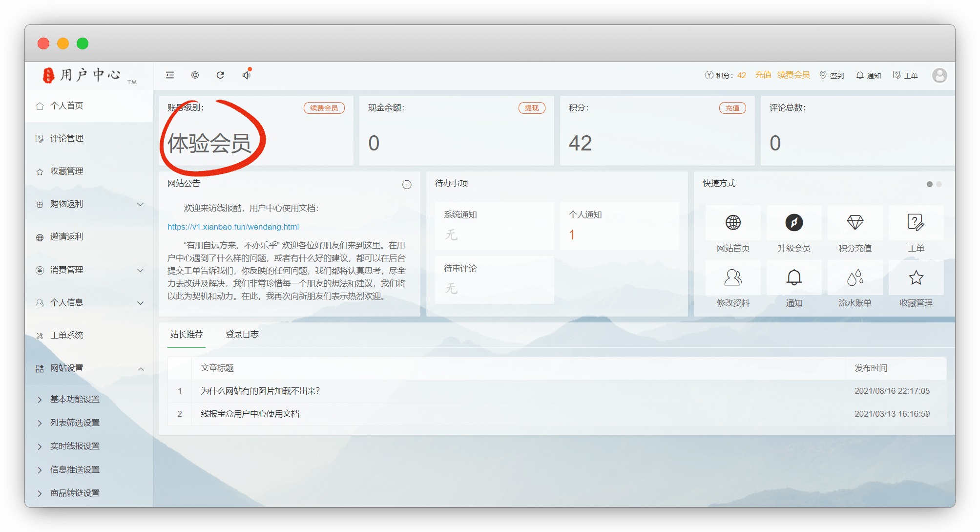Image resolution: width=980 pixels, height=532 pixels.
Task: Open article 为什么网站有的图片加载不出来
Action: [x=260, y=391]
